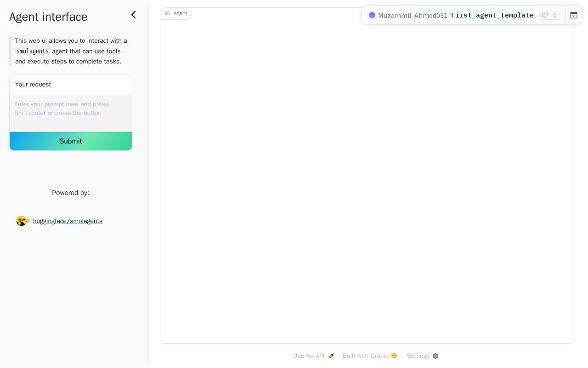
Task: Click the smolagents emoji logo
Action: click(23, 221)
